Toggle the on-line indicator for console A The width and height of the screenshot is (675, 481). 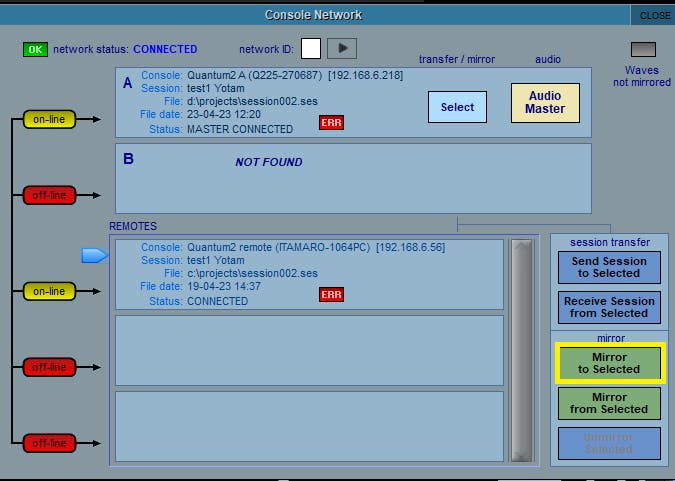(x=49, y=120)
